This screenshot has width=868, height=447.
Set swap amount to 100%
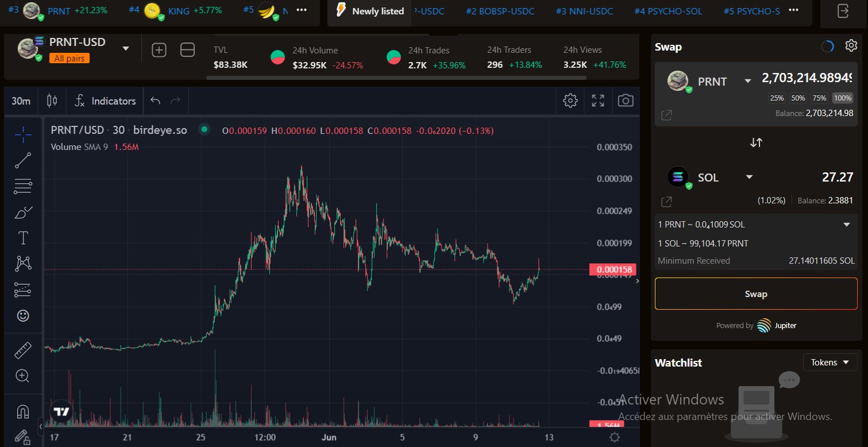(843, 98)
